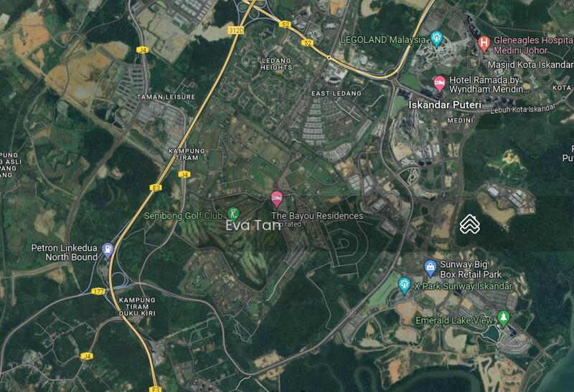Open the Hotel Ramada by Wyndham pin
Image resolution: width=574 pixels, height=392 pixels.
(x=439, y=84)
